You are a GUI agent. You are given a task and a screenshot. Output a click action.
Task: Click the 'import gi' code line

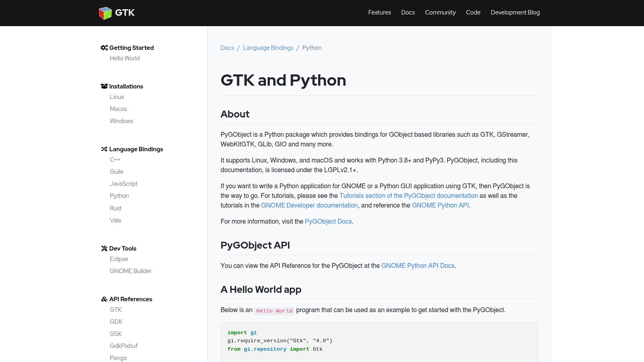242,333
